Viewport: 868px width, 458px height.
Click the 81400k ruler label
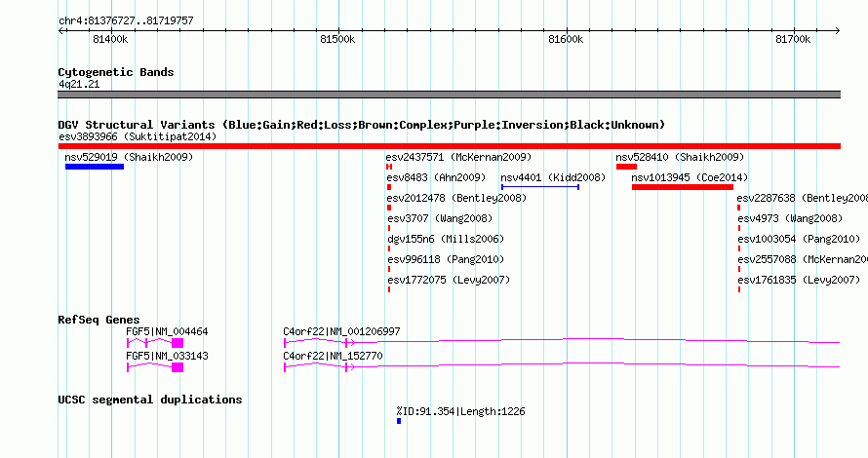(110, 39)
